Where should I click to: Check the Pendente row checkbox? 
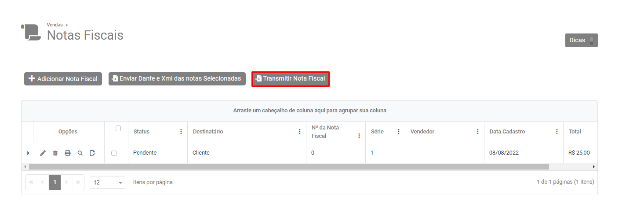coord(114,153)
